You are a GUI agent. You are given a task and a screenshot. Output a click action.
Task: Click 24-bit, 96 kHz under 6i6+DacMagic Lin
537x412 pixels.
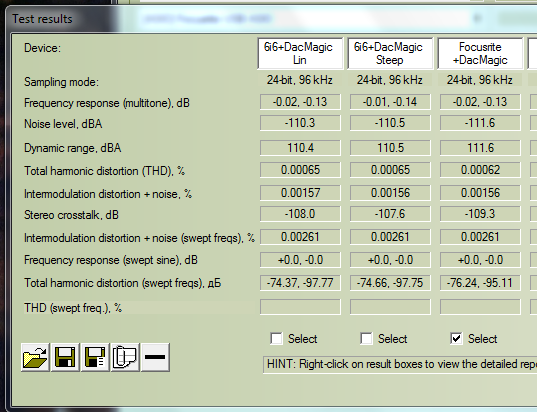[x=300, y=80]
